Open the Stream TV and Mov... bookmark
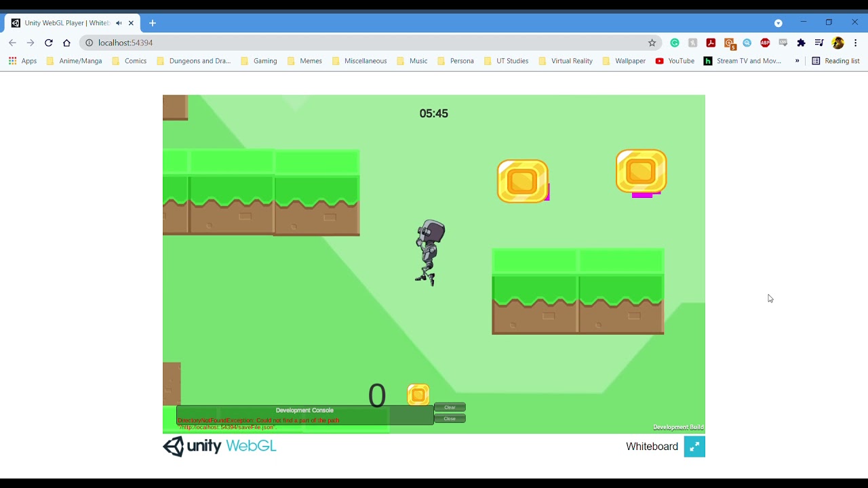The image size is (868, 488). pyautogui.click(x=743, y=61)
